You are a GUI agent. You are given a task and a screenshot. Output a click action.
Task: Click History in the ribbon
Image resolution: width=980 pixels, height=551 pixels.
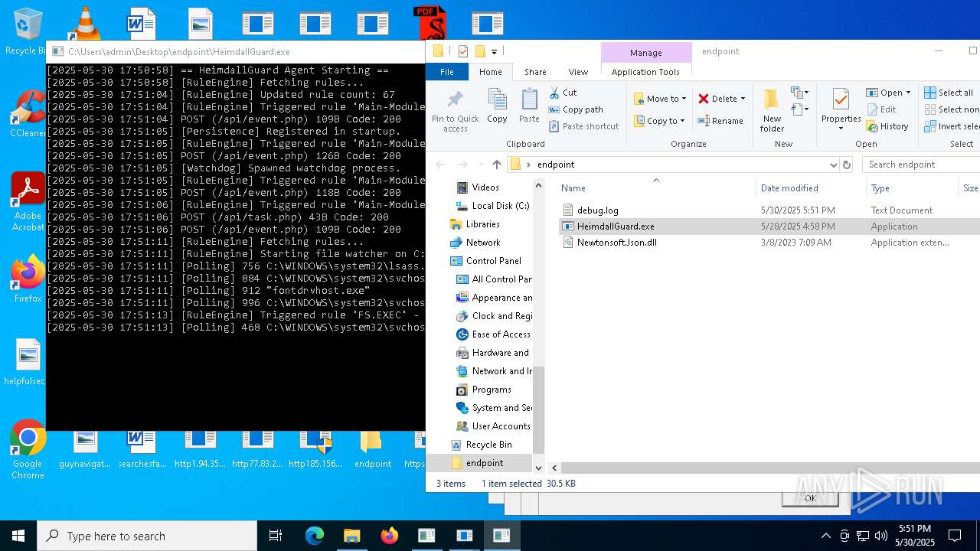click(887, 126)
